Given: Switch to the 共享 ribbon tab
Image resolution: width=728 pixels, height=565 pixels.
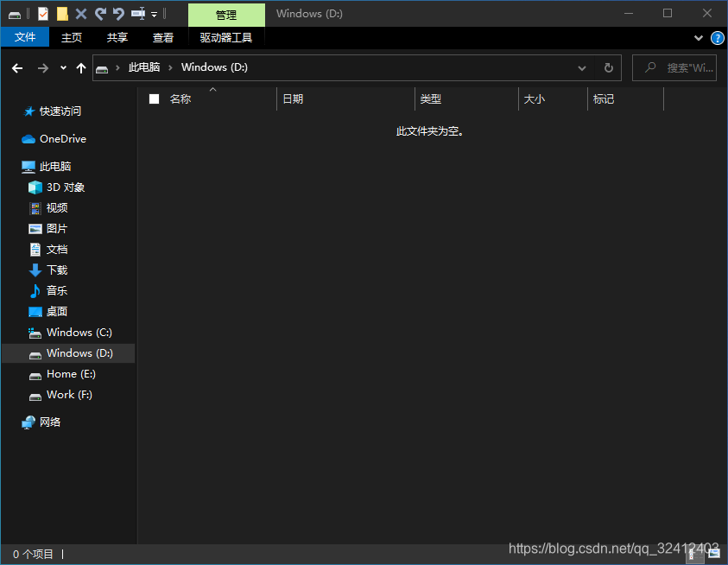Looking at the screenshot, I should (117, 37).
